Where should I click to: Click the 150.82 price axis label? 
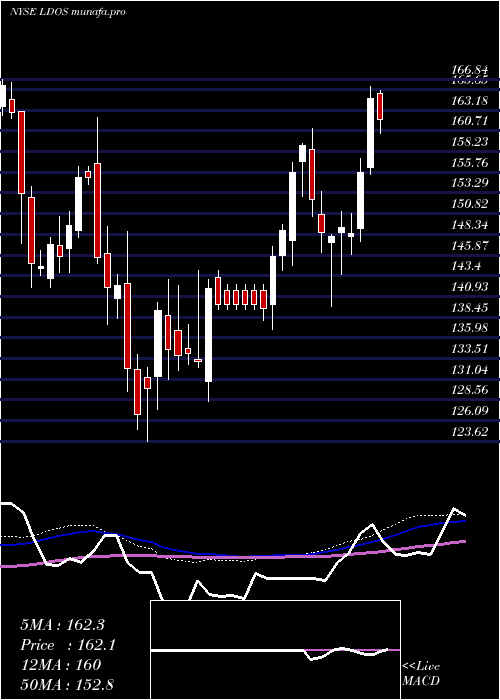tap(469, 204)
